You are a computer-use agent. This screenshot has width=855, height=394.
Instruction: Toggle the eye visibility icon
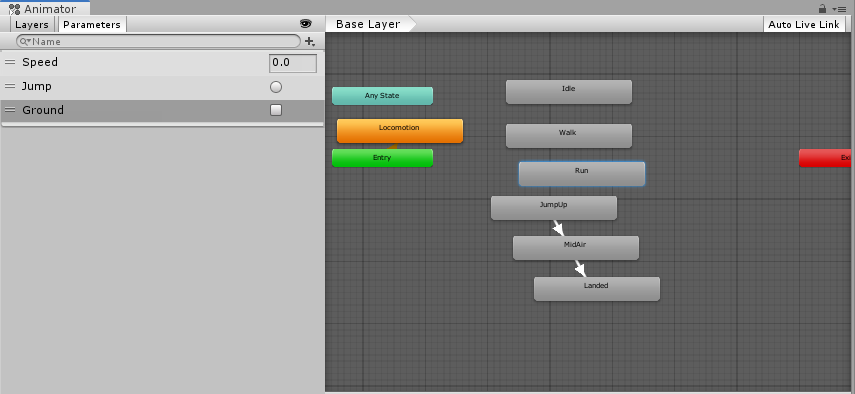(305, 24)
